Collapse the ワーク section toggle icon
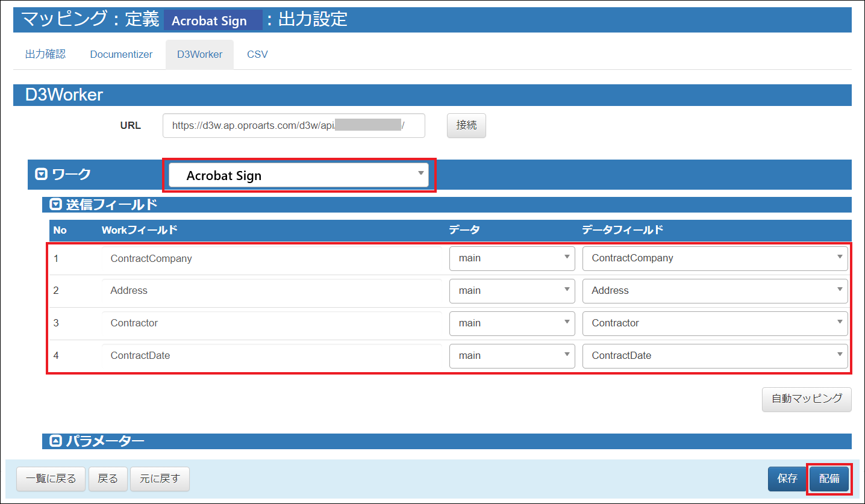This screenshot has height=504, width=865. 41,175
